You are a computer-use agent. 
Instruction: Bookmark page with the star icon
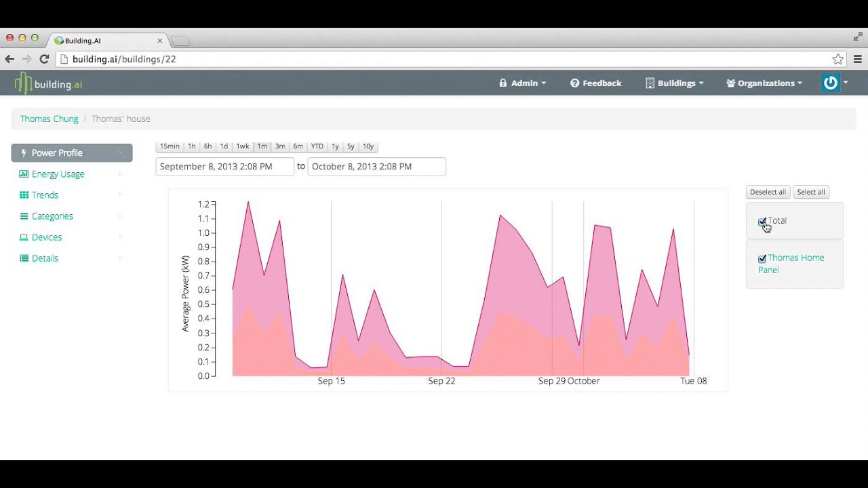[838, 59]
